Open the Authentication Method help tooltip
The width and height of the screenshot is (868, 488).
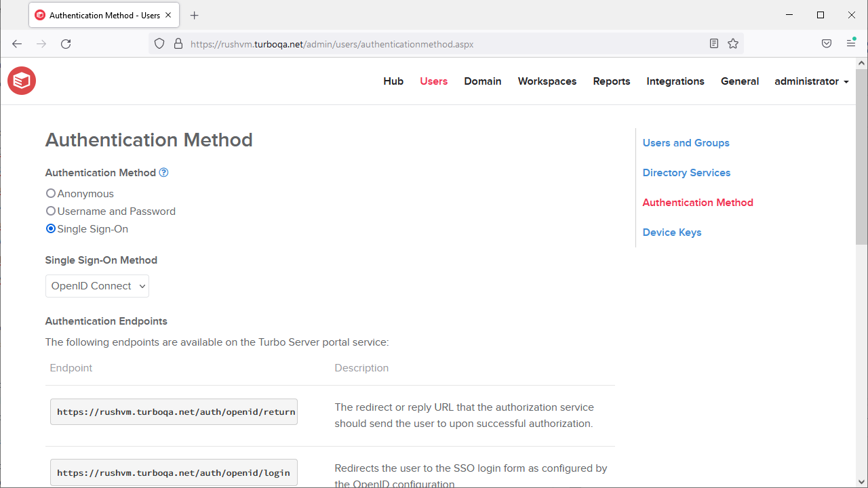pyautogui.click(x=163, y=173)
